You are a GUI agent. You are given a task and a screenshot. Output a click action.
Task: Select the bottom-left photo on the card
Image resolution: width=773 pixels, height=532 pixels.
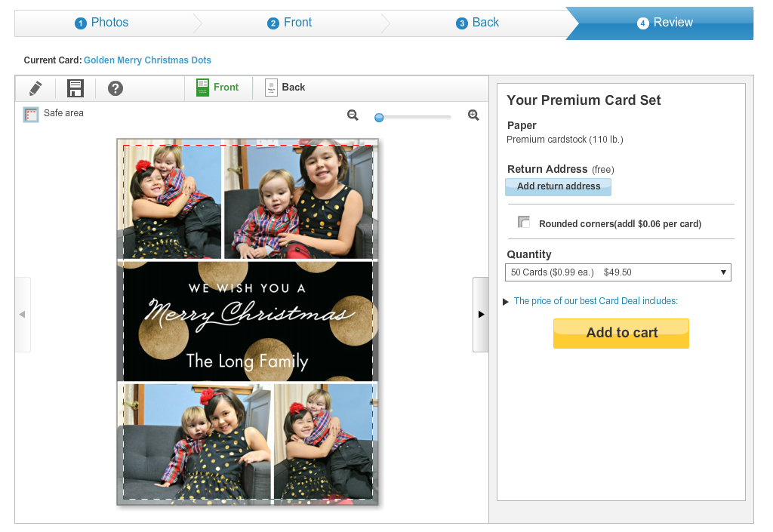[x=194, y=444]
